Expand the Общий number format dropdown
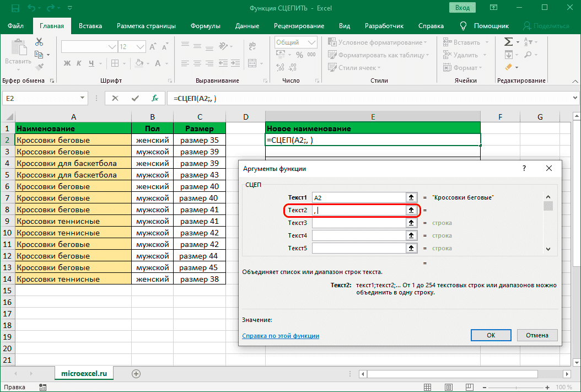Image resolution: width=581 pixels, height=392 pixels. coord(311,42)
